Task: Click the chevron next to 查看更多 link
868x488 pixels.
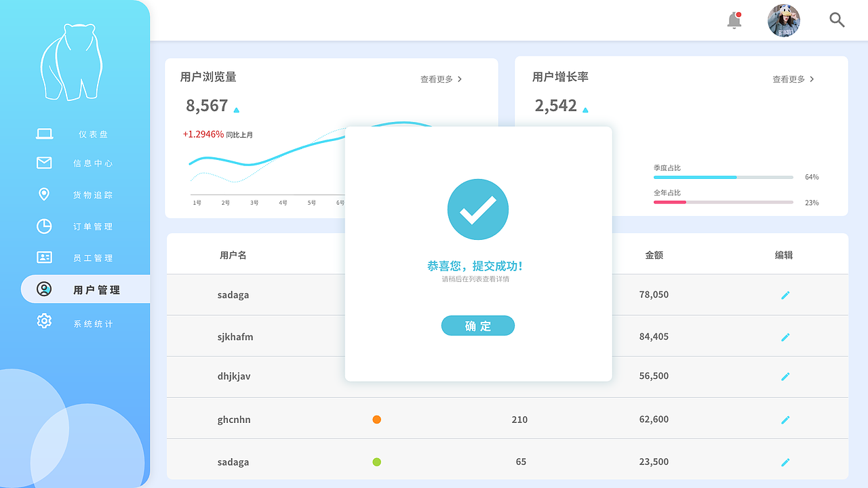Action: click(460, 79)
